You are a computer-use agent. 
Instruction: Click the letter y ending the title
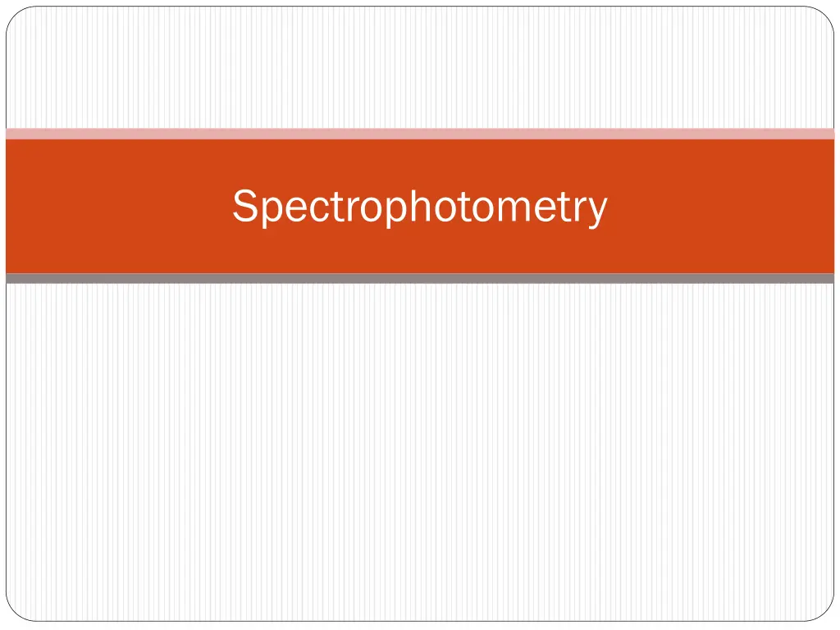coord(598,210)
